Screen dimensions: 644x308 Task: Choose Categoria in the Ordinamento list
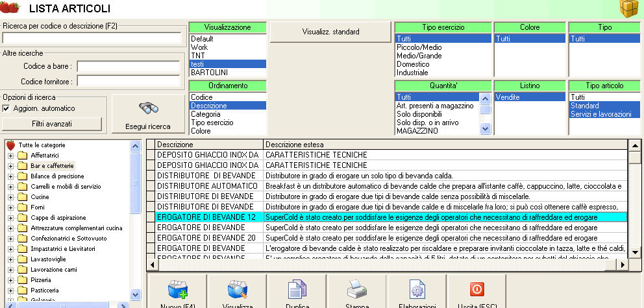tap(205, 114)
